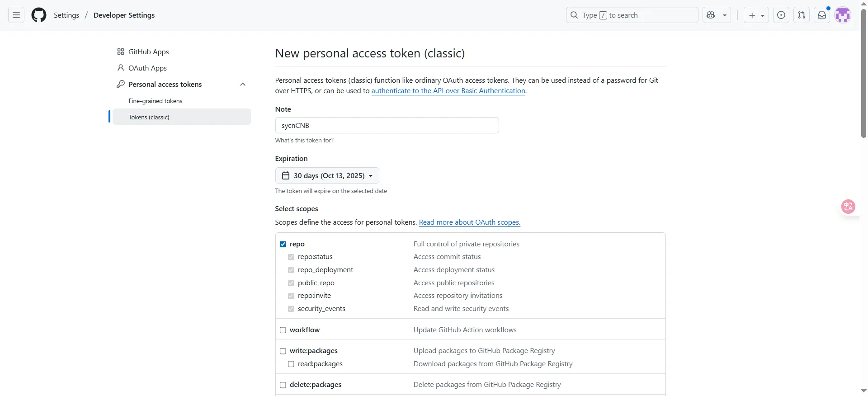Click the GitHub Octocat logo

39,15
